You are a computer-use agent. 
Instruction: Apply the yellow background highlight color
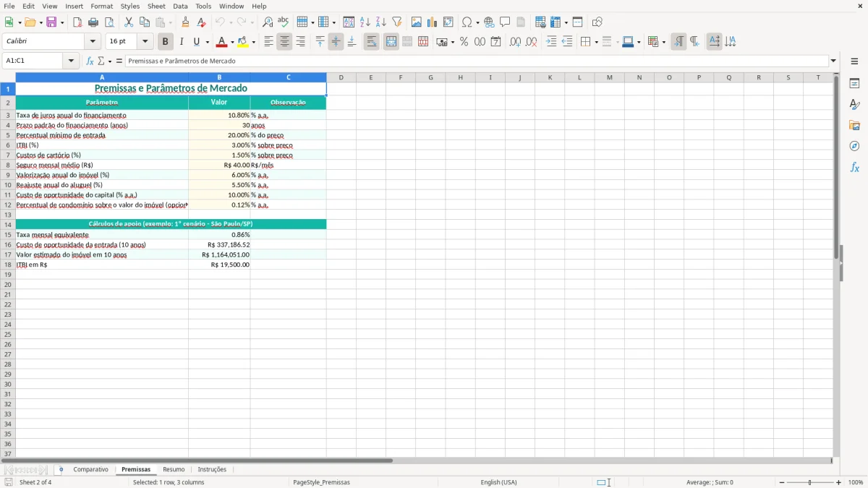pyautogui.click(x=243, y=42)
